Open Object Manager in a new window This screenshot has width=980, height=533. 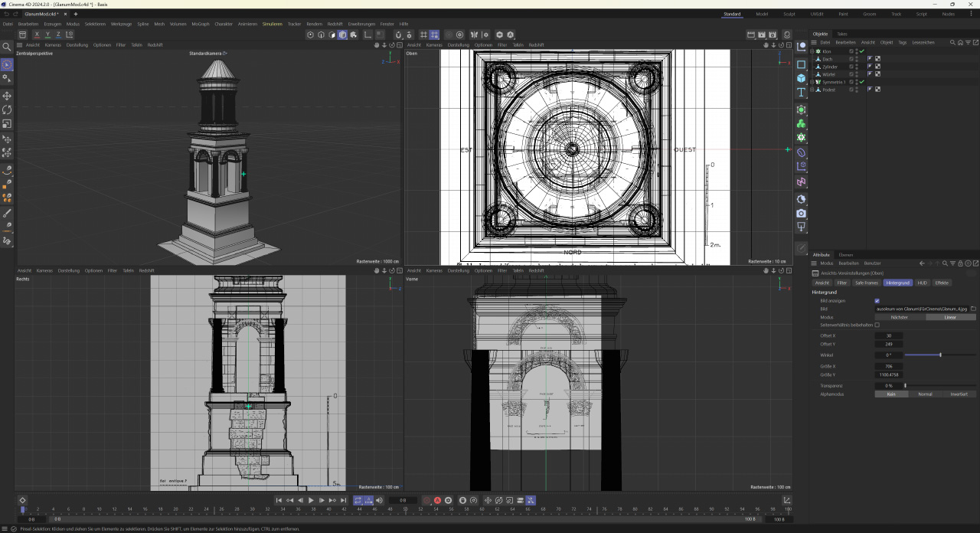point(976,43)
